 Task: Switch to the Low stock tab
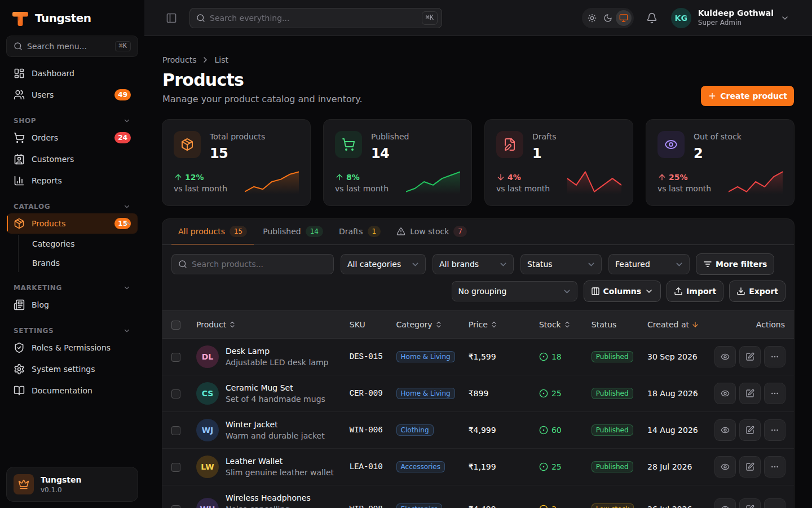point(431,231)
